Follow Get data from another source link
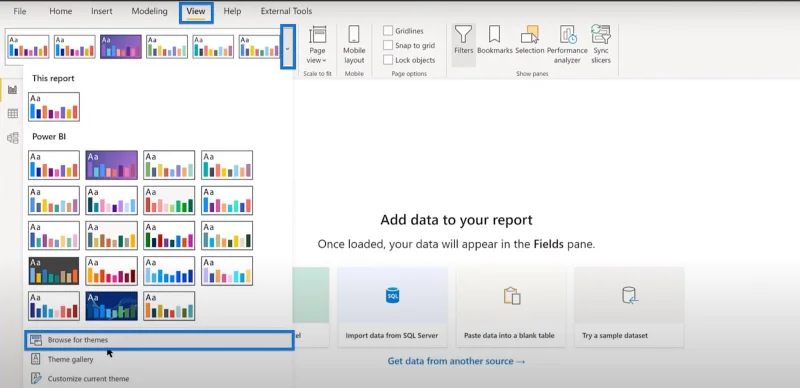 tap(457, 361)
